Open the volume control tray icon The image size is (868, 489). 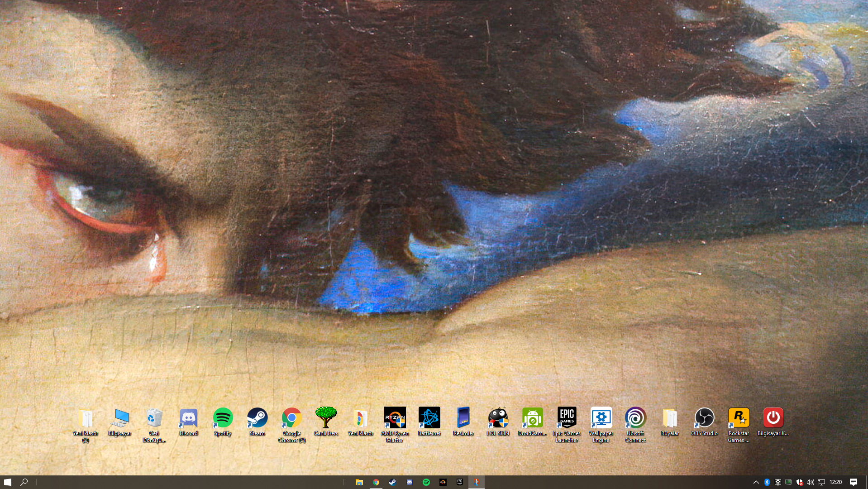click(x=811, y=482)
